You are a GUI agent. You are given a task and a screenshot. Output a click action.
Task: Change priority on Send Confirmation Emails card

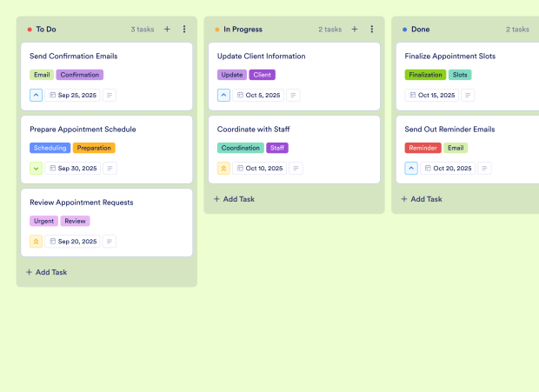(x=37, y=96)
